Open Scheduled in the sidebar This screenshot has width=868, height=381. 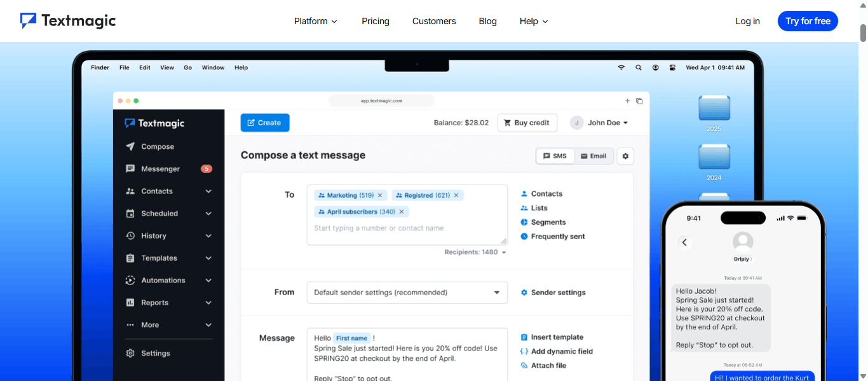(x=159, y=214)
